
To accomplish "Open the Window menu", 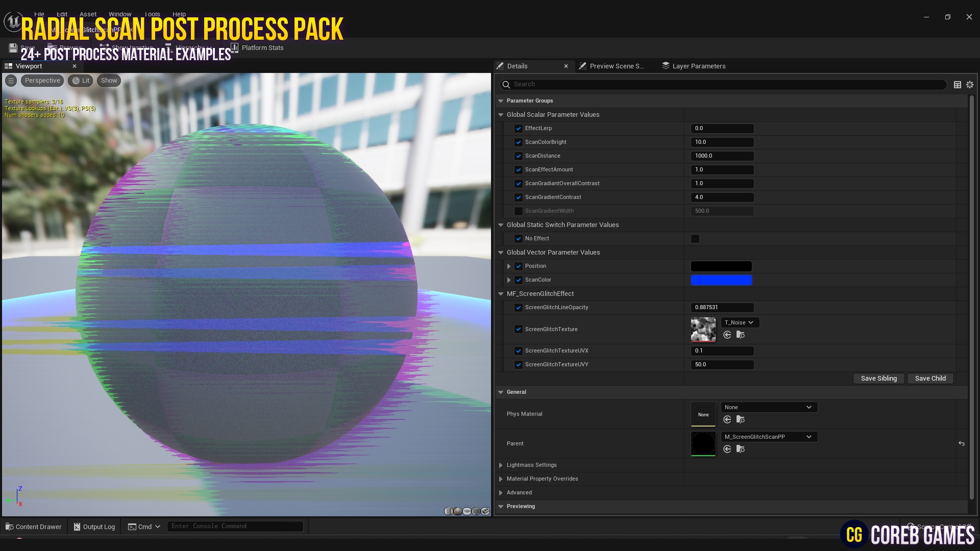I will click(x=120, y=14).
